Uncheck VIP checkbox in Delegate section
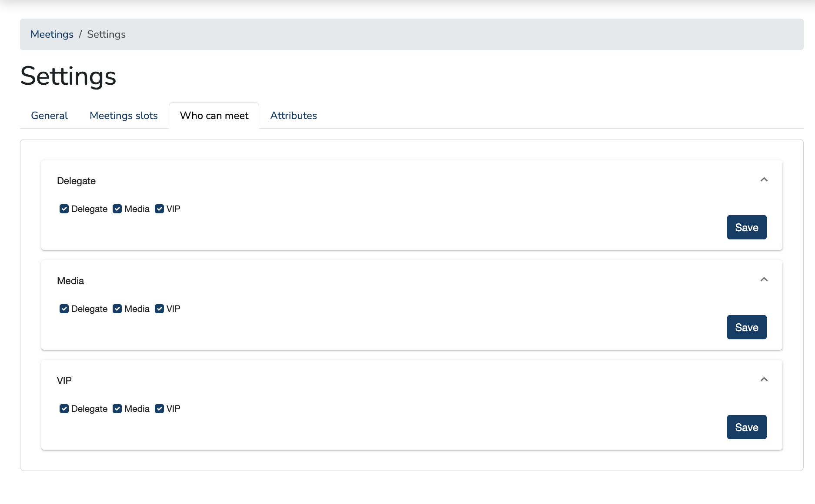This screenshot has width=815, height=504. pos(159,209)
